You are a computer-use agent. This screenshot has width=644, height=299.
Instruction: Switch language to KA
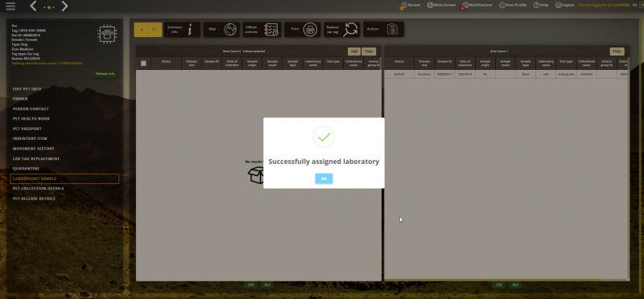(634, 6)
